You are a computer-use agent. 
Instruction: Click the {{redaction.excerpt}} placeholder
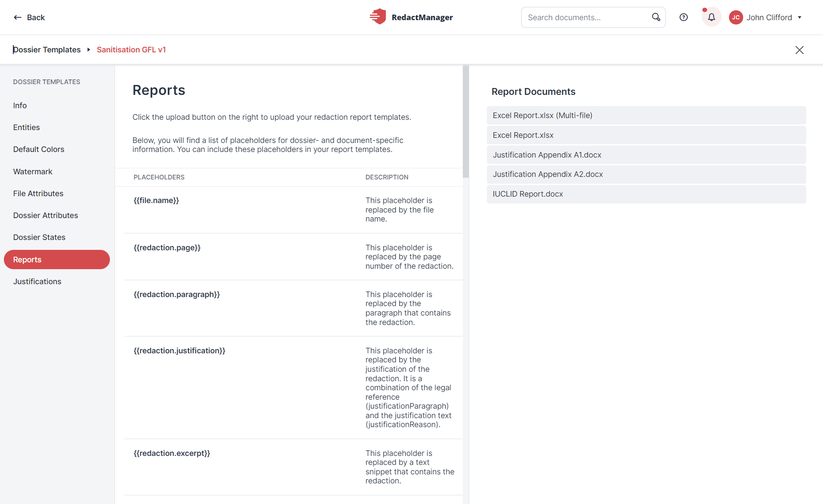pos(172,453)
